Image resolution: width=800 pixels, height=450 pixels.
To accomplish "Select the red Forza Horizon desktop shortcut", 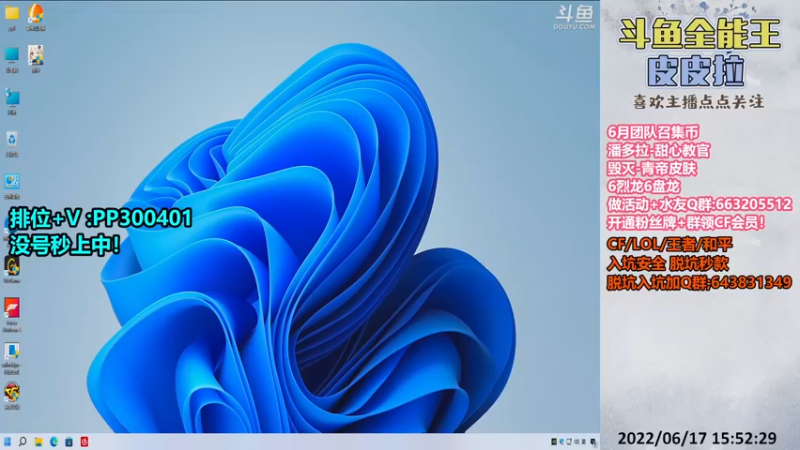I will (x=12, y=308).
